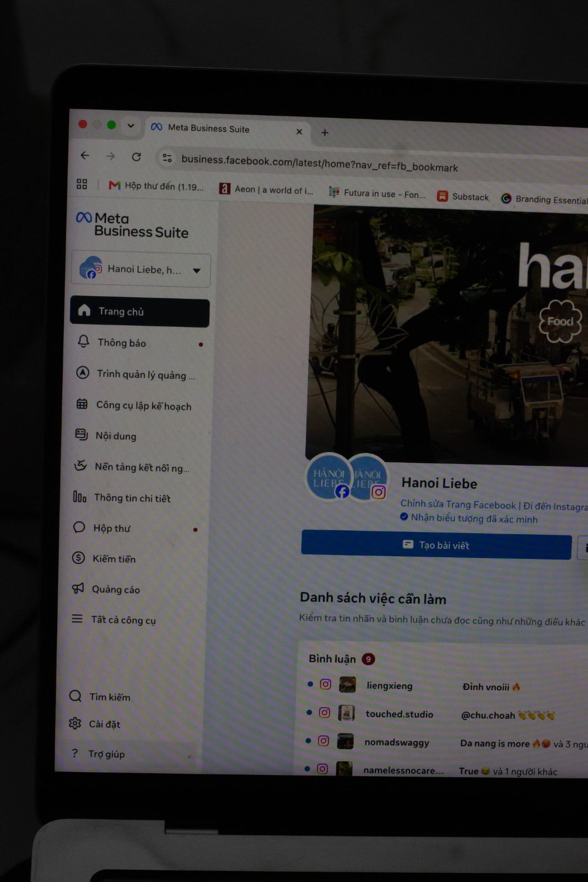Image resolution: width=588 pixels, height=882 pixels.
Task: Open the Aeon bookmark
Action: click(x=266, y=189)
